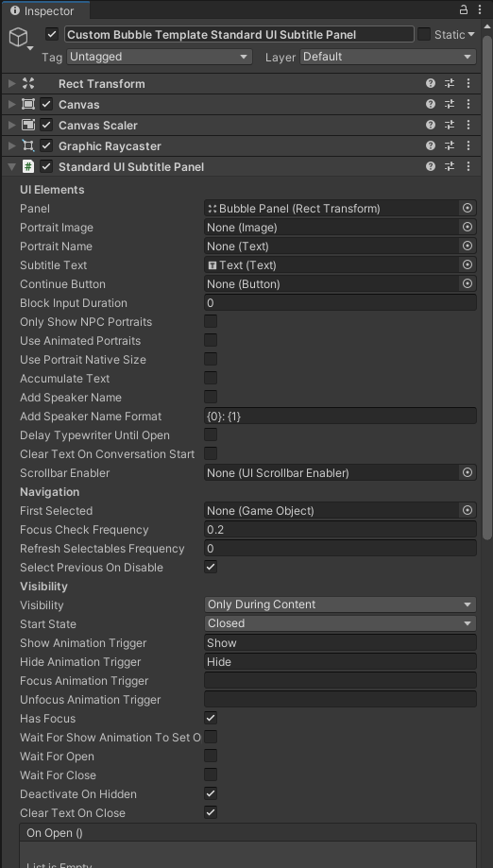Click the Show Animation Trigger text field

coord(340,642)
